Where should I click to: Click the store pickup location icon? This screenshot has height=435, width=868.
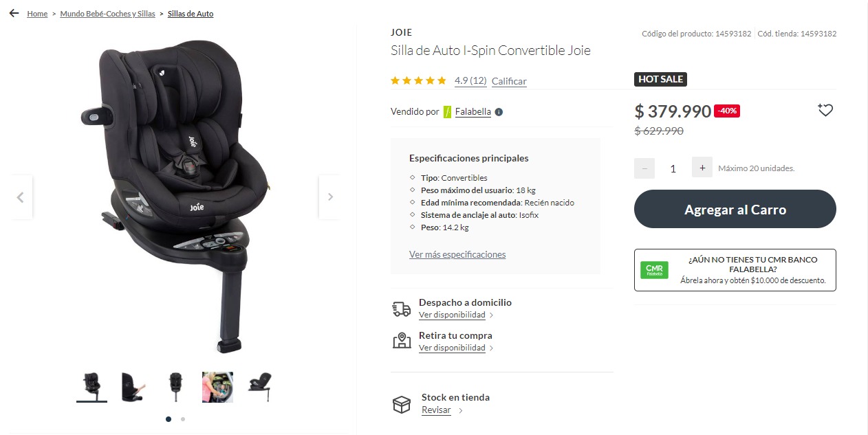402,341
